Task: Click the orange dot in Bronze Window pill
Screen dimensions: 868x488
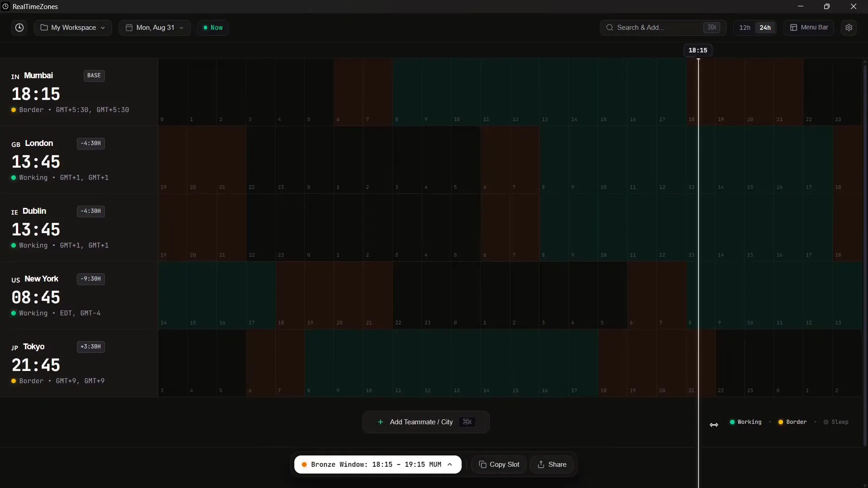Action: click(x=304, y=465)
